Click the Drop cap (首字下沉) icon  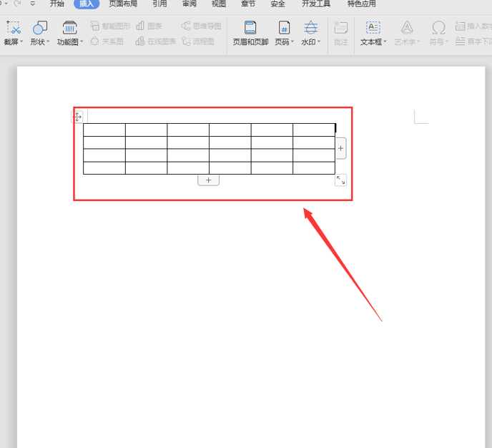tap(460, 41)
